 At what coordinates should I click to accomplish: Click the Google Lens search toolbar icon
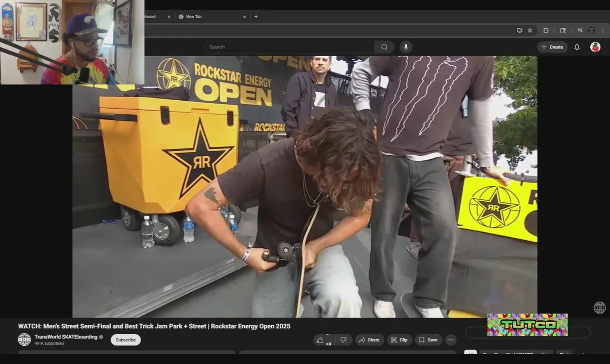(563, 30)
